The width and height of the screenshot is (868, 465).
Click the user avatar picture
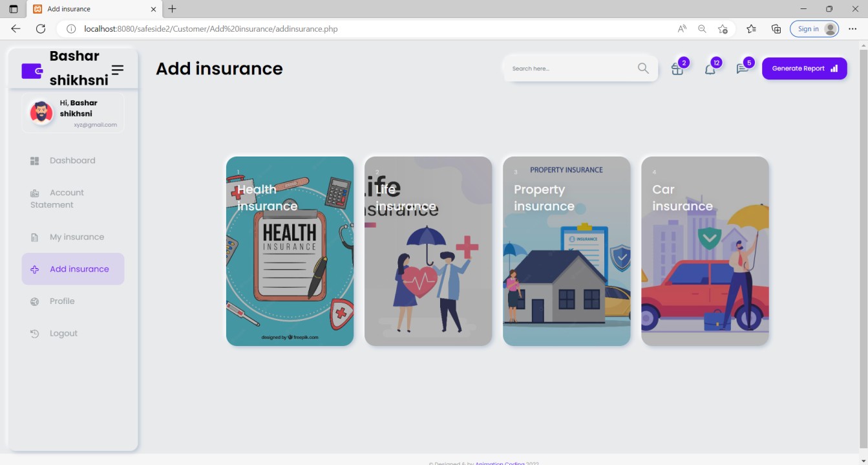pos(41,113)
